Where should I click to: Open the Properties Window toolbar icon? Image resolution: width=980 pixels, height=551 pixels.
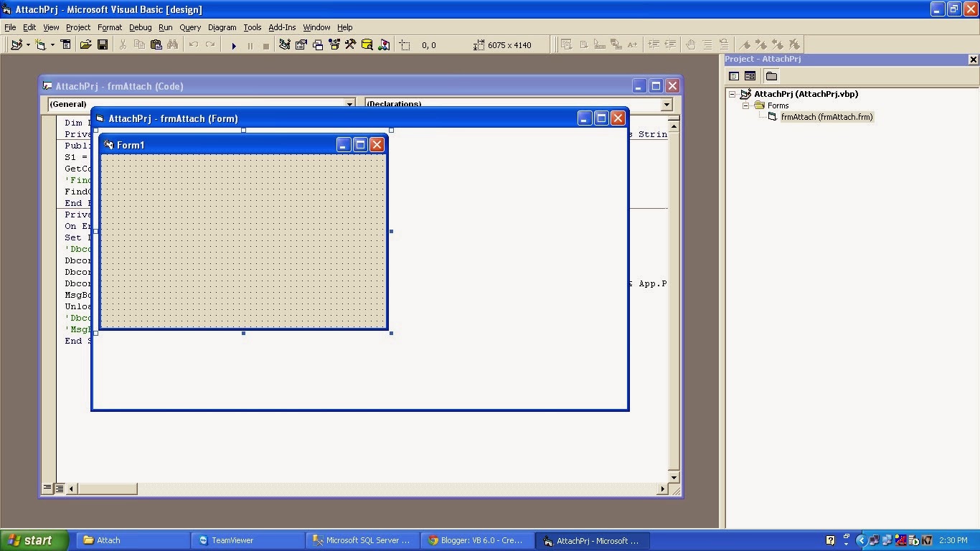(x=301, y=44)
